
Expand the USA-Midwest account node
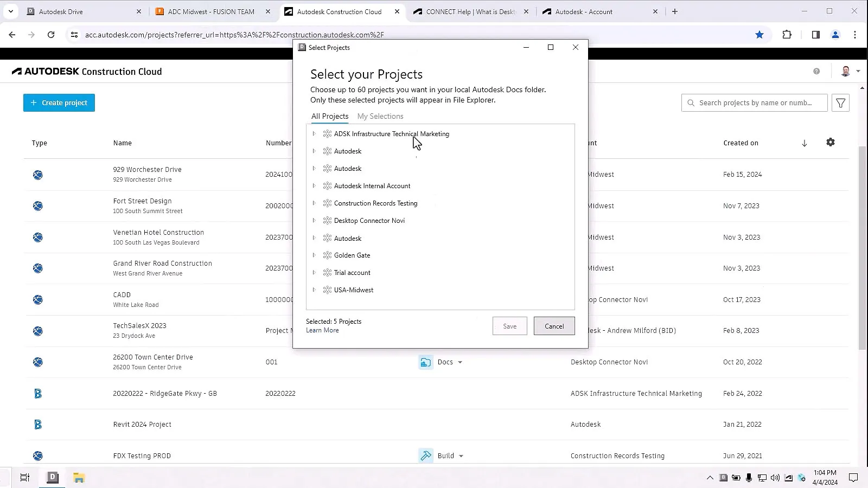point(315,290)
